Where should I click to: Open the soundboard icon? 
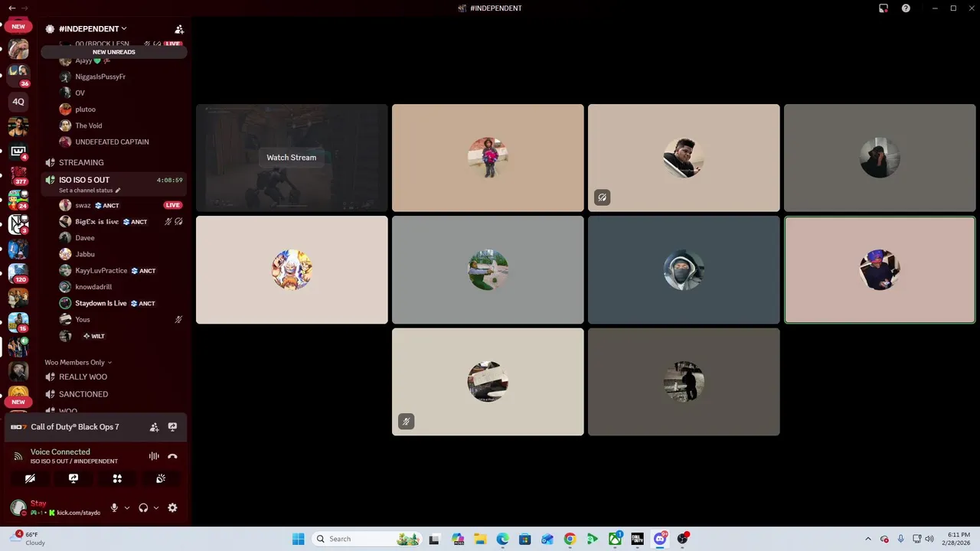pyautogui.click(x=161, y=478)
